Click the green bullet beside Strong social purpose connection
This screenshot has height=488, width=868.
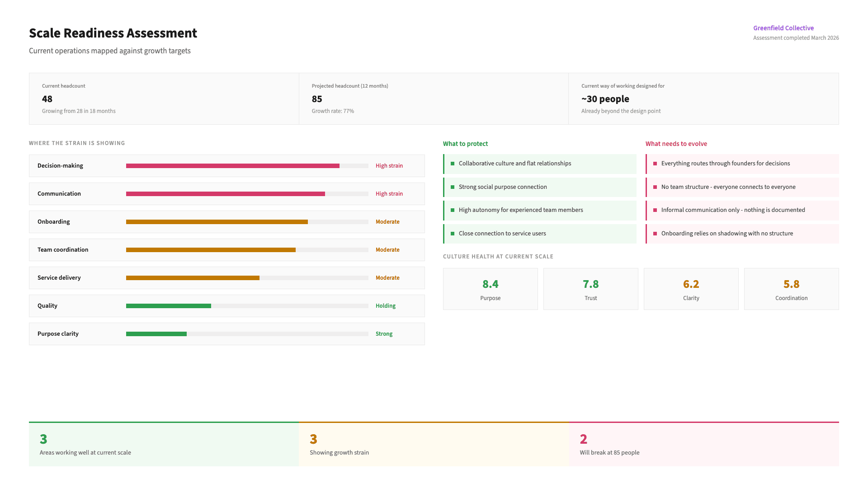point(453,187)
